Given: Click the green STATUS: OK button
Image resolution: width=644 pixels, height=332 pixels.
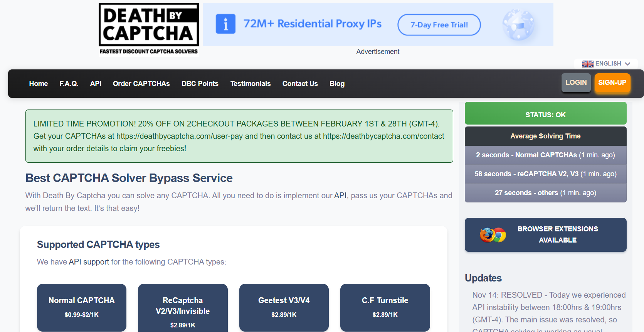Looking at the screenshot, I should click(x=546, y=113).
